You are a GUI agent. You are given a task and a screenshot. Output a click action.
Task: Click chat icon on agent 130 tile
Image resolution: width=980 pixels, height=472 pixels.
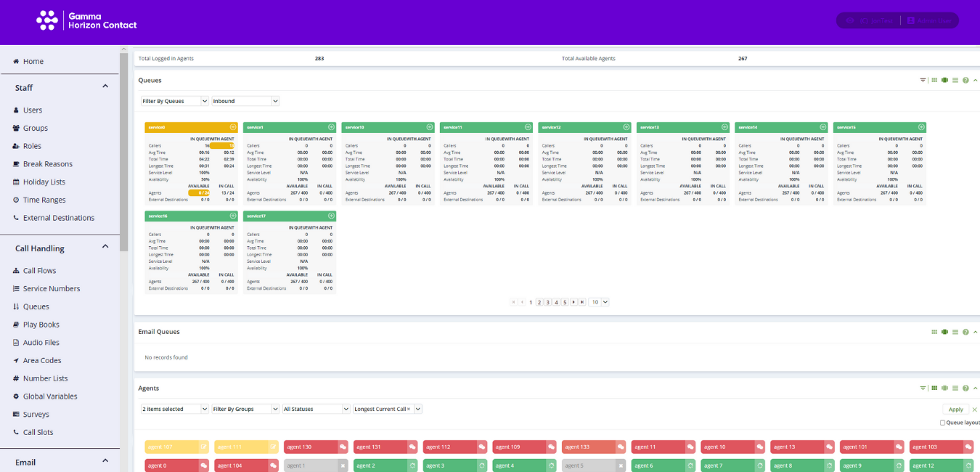click(x=343, y=447)
